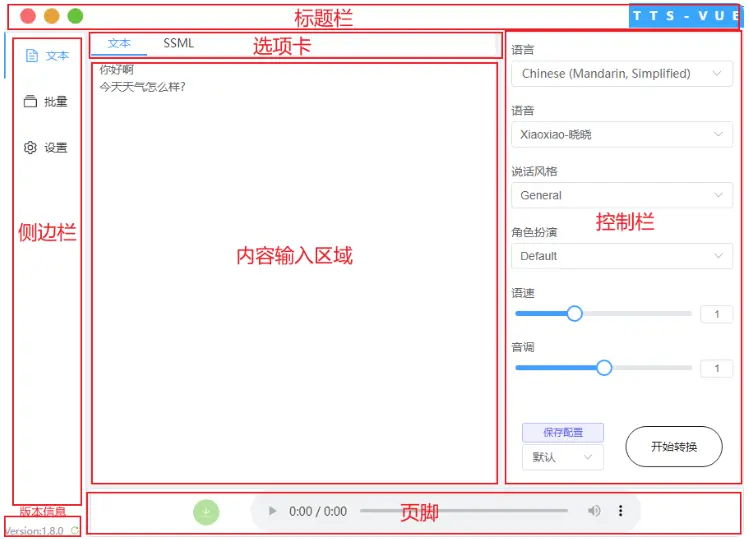Screen dimensions: 748x539
Task: Open the 说话风格 dropdown showing General
Action: tap(621, 195)
